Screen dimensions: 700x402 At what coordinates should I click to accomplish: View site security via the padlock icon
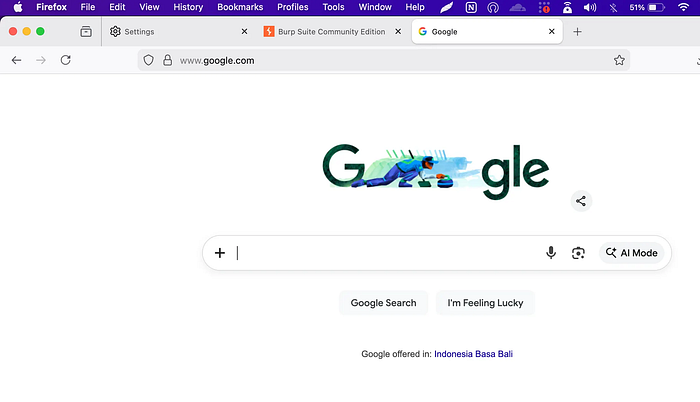click(x=167, y=60)
